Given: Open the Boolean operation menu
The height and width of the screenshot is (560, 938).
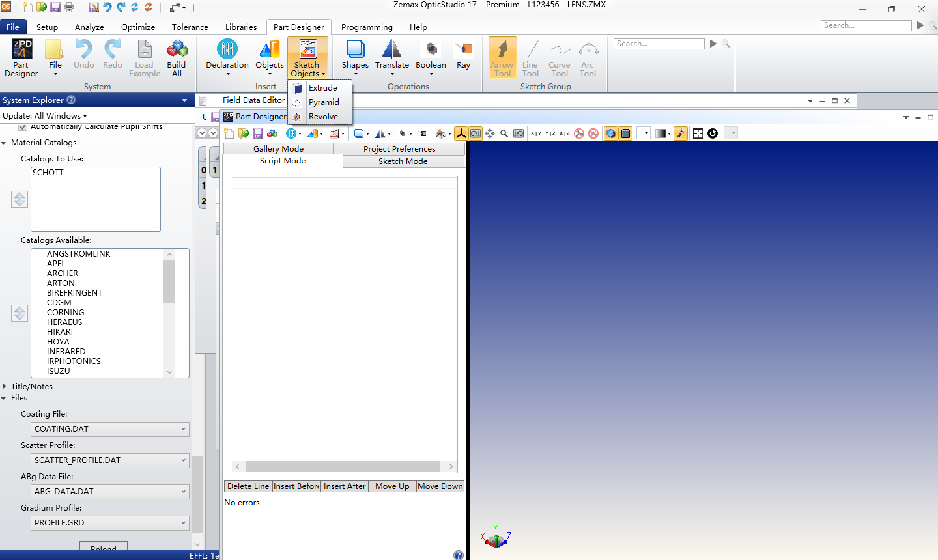Looking at the screenshot, I should 431,58.
